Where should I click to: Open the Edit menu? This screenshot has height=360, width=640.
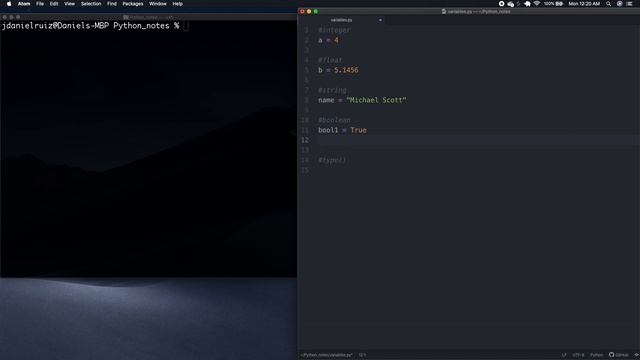coord(54,4)
